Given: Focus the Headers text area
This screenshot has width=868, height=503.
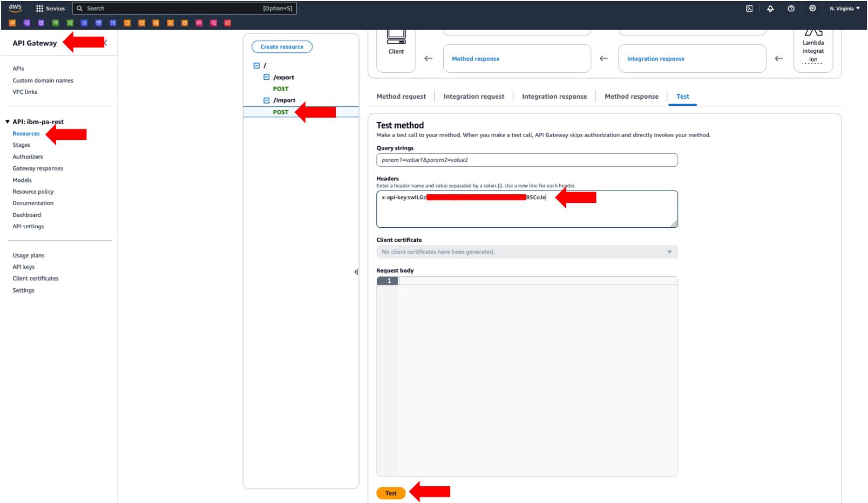Looking at the screenshot, I should (x=527, y=209).
